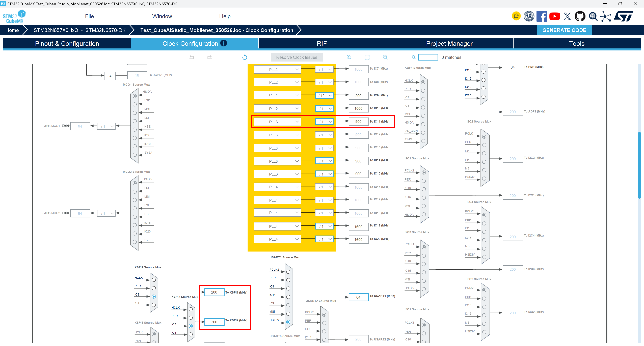Open the GitHub icon
The width and height of the screenshot is (644, 346).
click(x=580, y=16)
